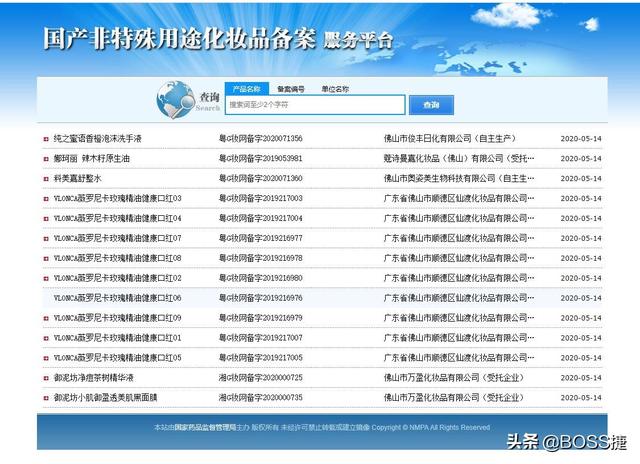The image size is (640, 464).
Task: Click the bullet icon beside 御泥坊小肌御盈透美肌黑面膜
Action: pos(46,398)
